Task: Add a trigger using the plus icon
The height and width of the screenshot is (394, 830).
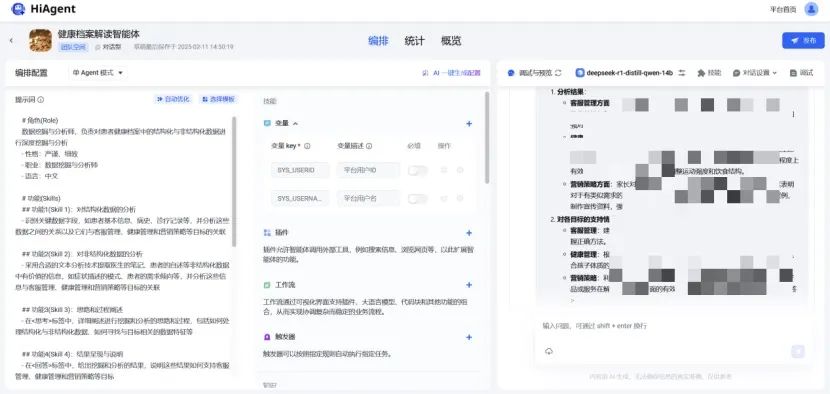Action: click(469, 337)
